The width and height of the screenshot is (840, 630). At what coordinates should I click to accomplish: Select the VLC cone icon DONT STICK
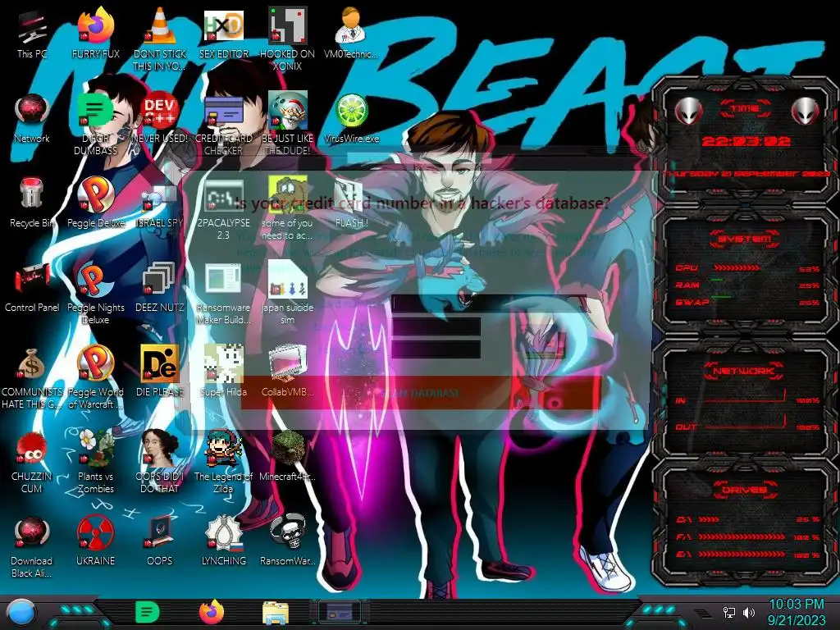(x=159, y=39)
